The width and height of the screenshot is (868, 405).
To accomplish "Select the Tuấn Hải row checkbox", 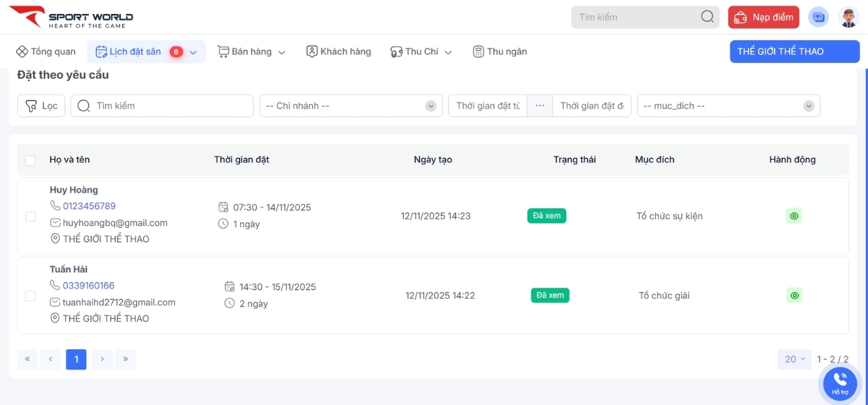I will coord(31,296).
